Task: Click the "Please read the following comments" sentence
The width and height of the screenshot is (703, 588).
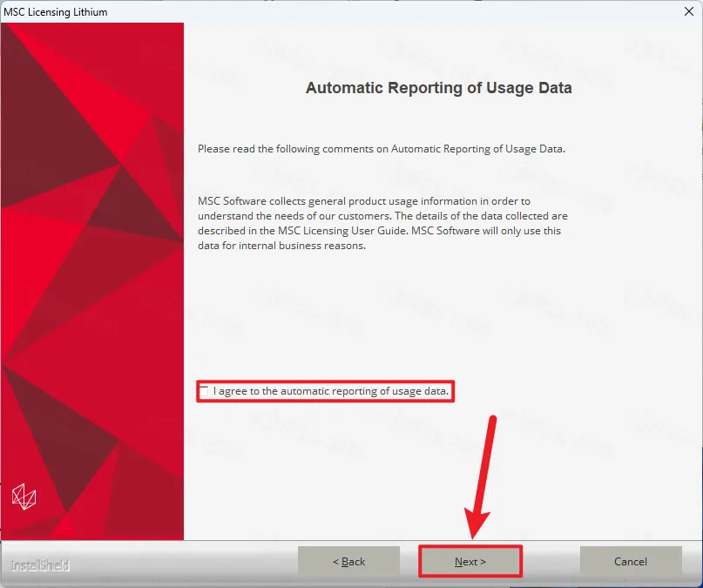Action: click(x=381, y=149)
